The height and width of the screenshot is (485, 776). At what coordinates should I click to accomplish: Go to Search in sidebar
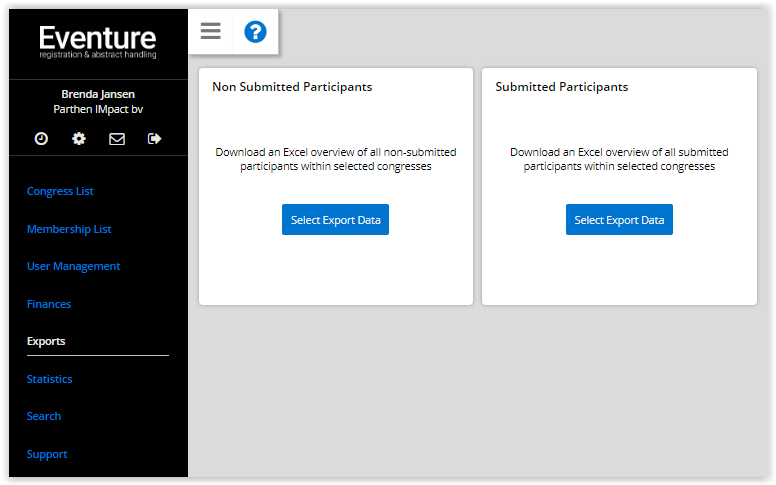[x=44, y=416]
